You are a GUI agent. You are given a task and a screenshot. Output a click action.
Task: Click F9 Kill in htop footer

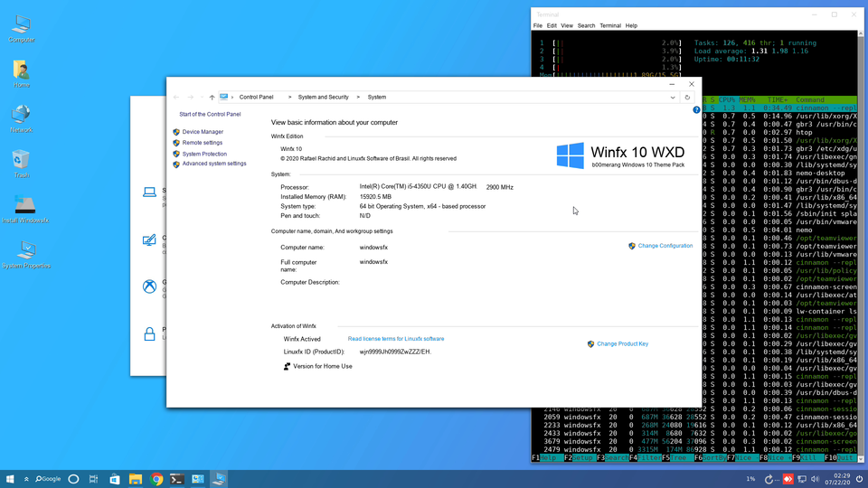pyautogui.click(x=807, y=458)
